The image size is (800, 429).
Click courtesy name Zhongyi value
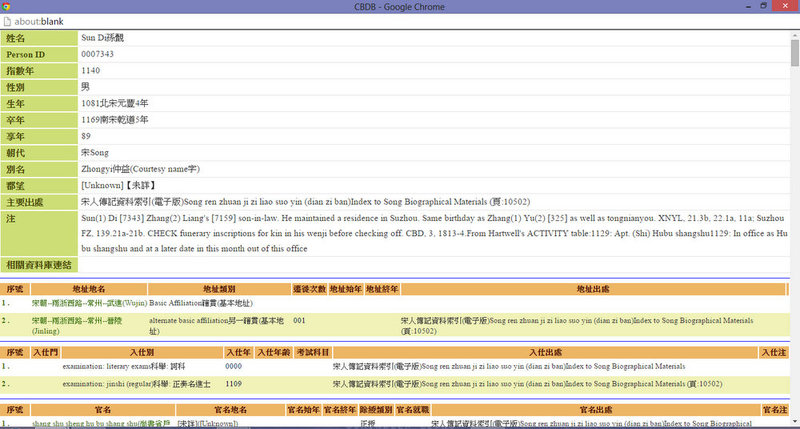[140, 169]
